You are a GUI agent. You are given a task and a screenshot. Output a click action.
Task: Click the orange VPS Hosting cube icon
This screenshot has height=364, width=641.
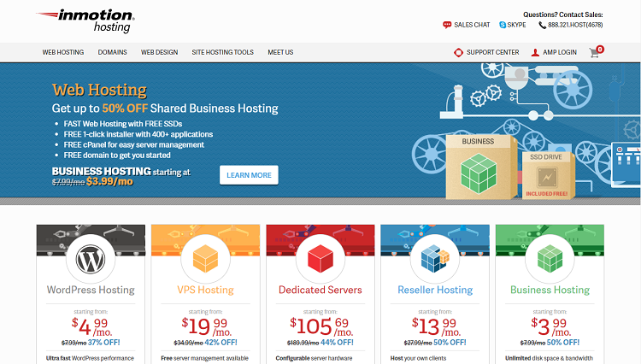coord(204,258)
